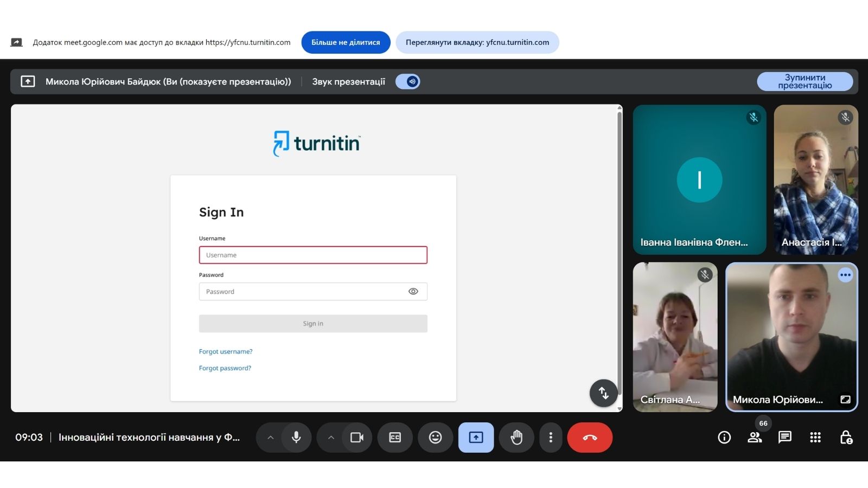Open meeting details info icon
Viewport: 868px width, 488px height.
pos(724,438)
